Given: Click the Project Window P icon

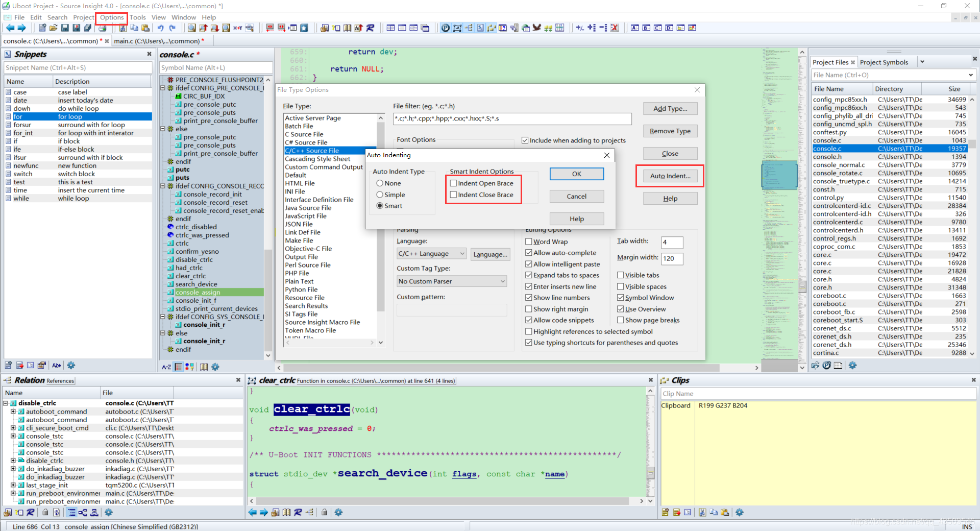Looking at the screenshot, I should (x=446, y=28).
